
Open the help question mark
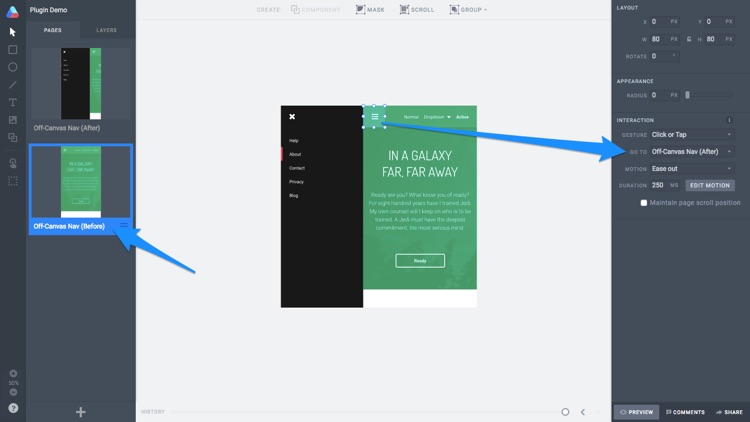tap(13, 408)
